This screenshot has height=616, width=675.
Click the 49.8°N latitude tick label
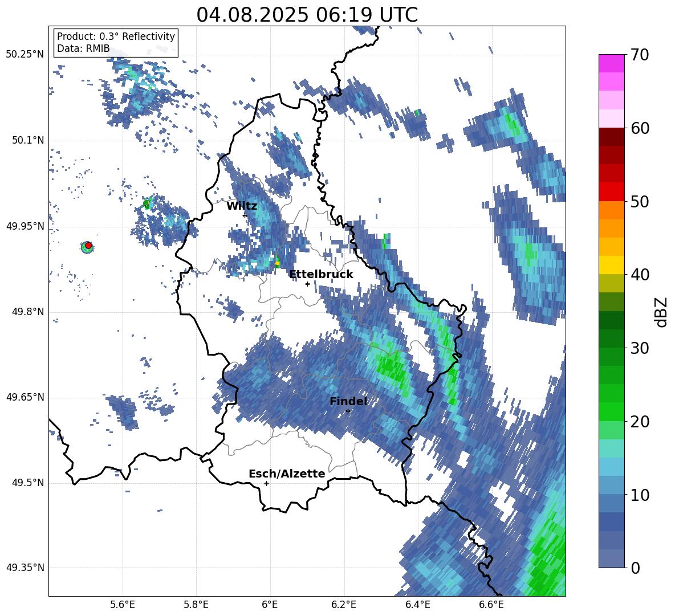27,312
